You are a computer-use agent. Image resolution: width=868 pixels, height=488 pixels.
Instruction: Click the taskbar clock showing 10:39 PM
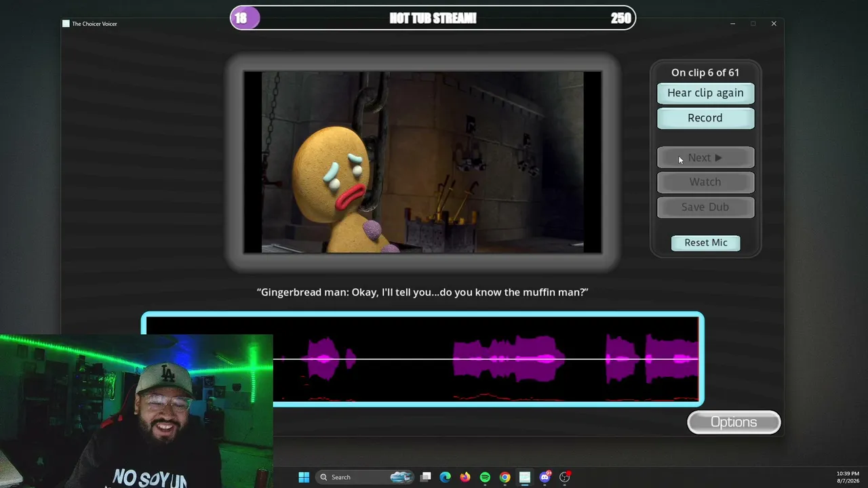click(848, 476)
